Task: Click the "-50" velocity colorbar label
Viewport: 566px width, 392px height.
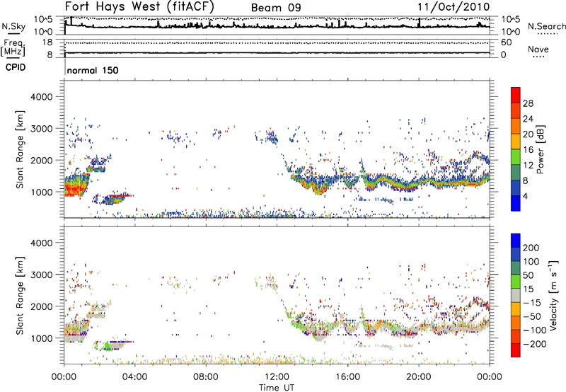Action: coord(532,316)
